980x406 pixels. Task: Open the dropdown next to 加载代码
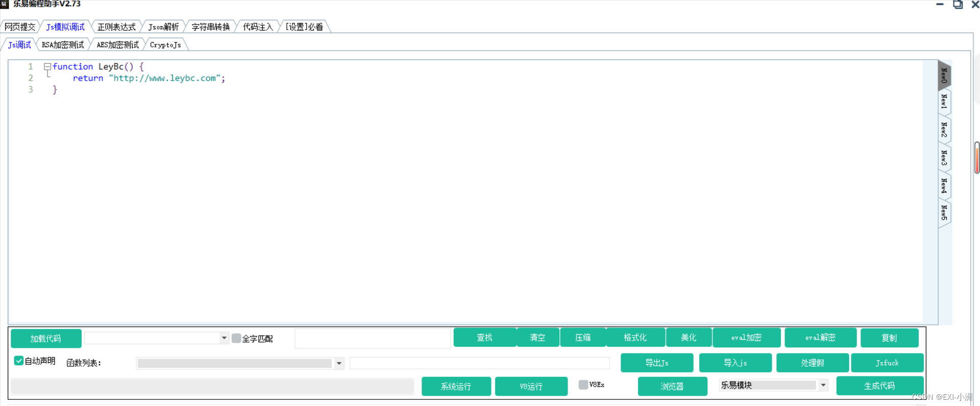224,338
